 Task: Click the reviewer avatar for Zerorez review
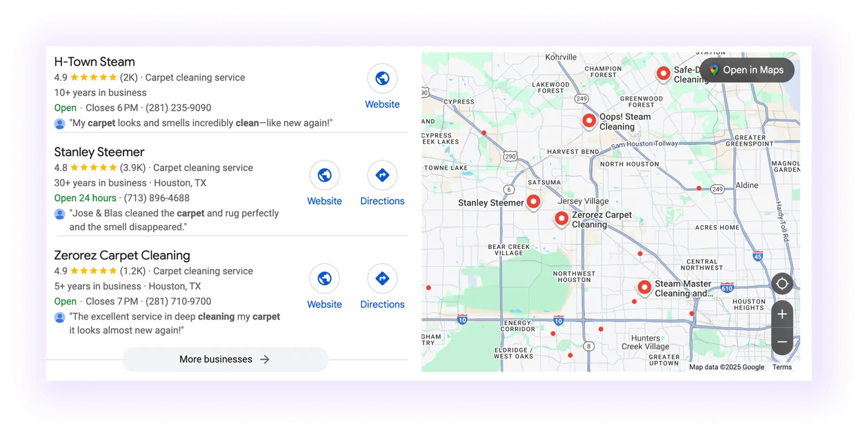coord(60,317)
